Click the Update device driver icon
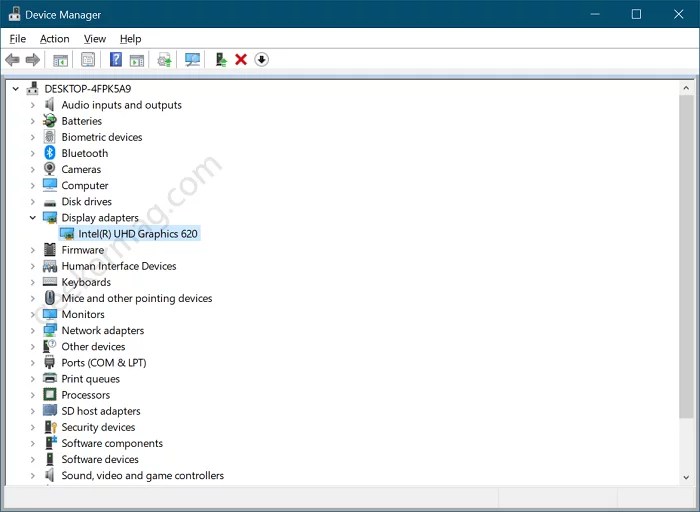Image resolution: width=700 pixels, height=512 pixels. coord(164,59)
